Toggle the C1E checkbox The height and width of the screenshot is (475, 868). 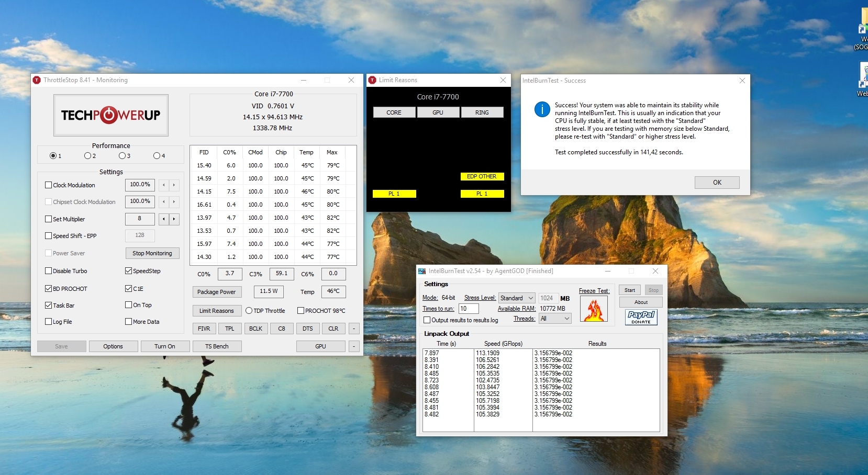tap(129, 289)
